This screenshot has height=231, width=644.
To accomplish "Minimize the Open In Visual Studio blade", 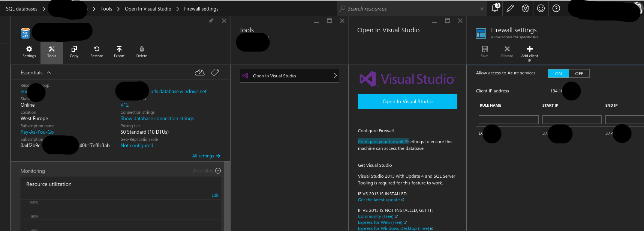I will (x=434, y=22).
